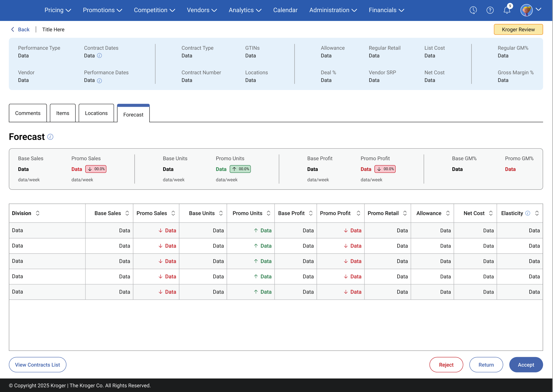The height and width of the screenshot is (392, 553).
Task: Click the Kroger Review badge
Action: click(x=518, y=30)
